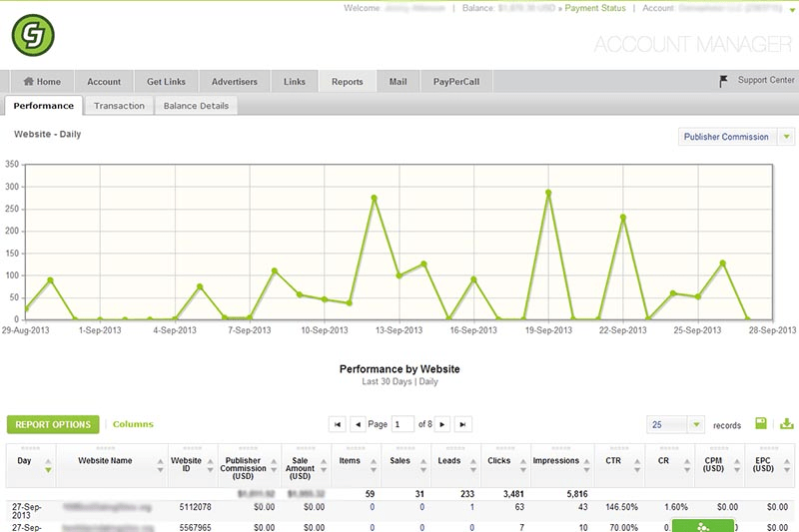The height and width of the screenshot is (532, 799).
Task: Open Support Center via flag icon
Action: tap(724, 81)
